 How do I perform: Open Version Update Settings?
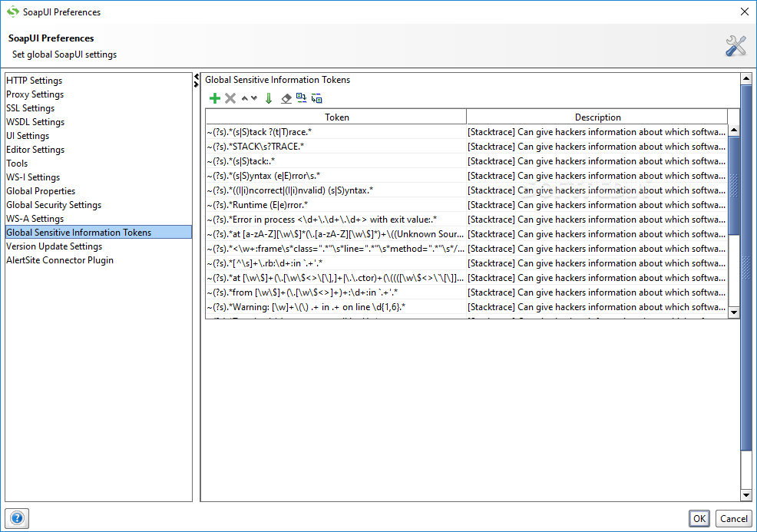98,246
